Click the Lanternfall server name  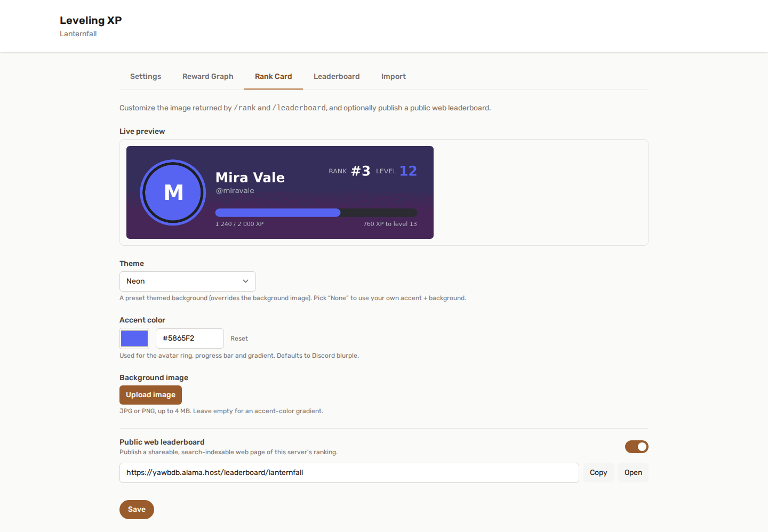pyautogui.click(x=78, y=34)
